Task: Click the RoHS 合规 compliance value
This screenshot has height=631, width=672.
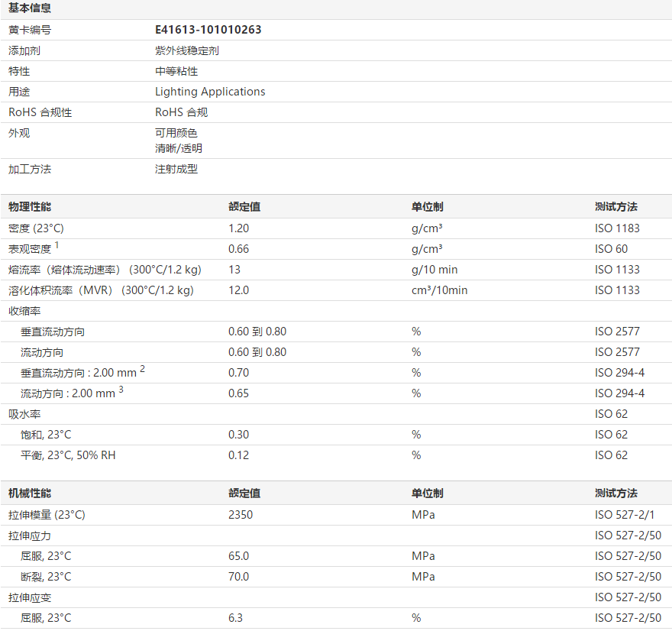Action: [181, 112]
